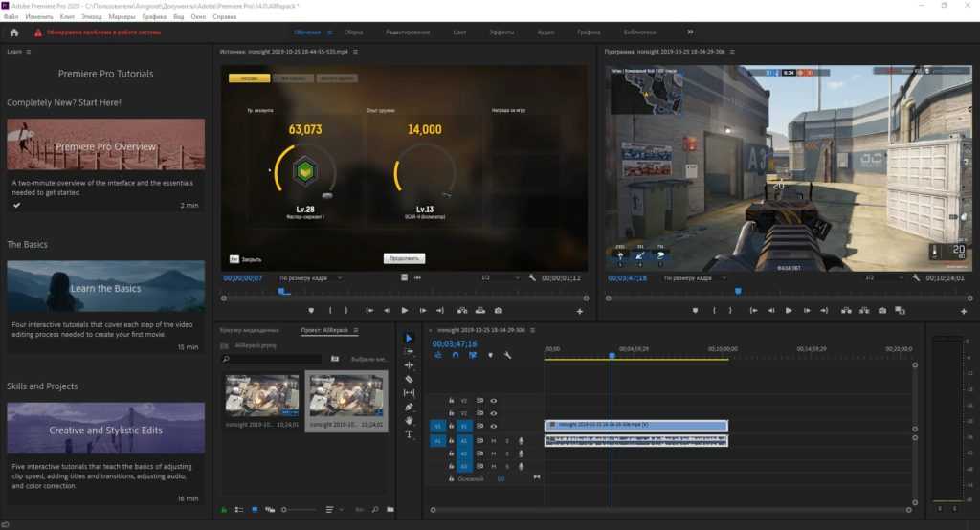Export frame from Program monitor
The width and height of the screenshot is (980, 530).
(x=881, y=311)
